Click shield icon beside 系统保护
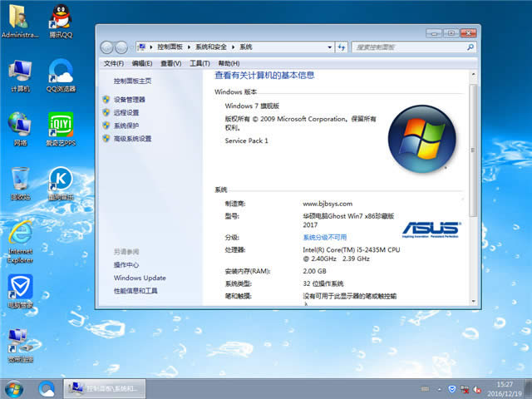Viewport: 532px width, 399px height. pos(106,126)
